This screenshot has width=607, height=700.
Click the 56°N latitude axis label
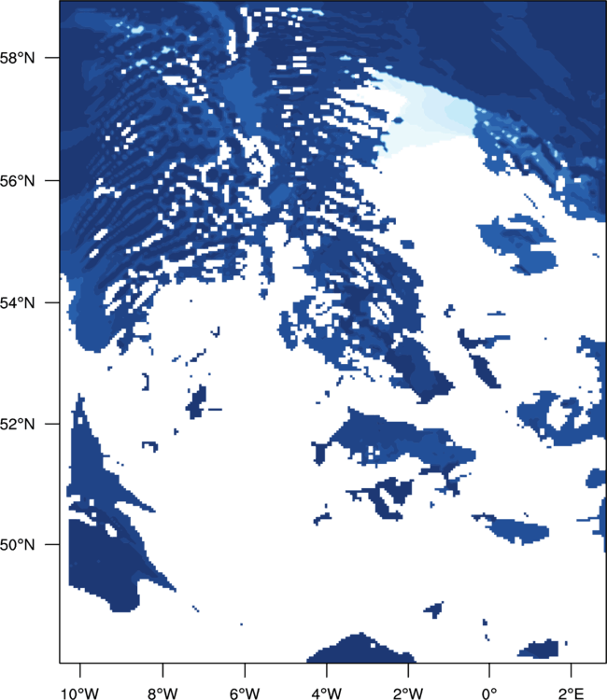click(x=17, y=181)
